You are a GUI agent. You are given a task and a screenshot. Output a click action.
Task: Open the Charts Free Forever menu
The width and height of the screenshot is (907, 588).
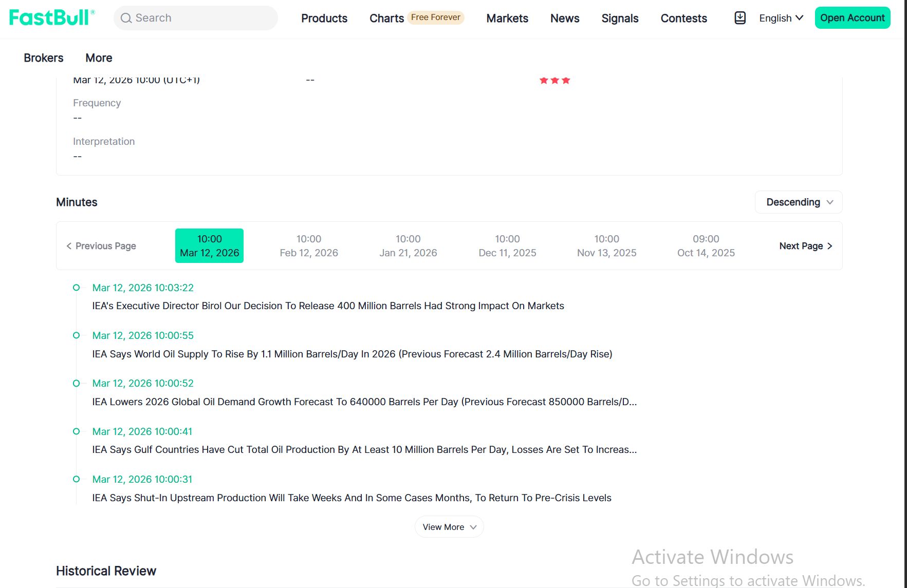(x=416, y=18)
